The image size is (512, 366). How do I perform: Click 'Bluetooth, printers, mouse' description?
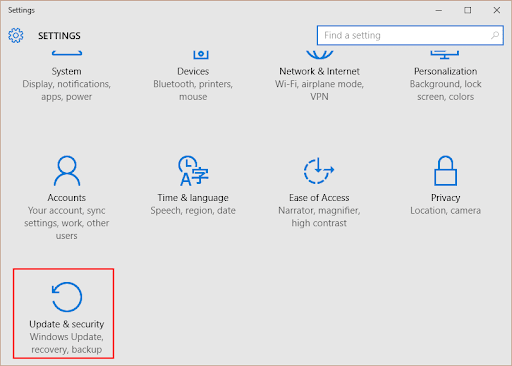click(x=193, y=90)
